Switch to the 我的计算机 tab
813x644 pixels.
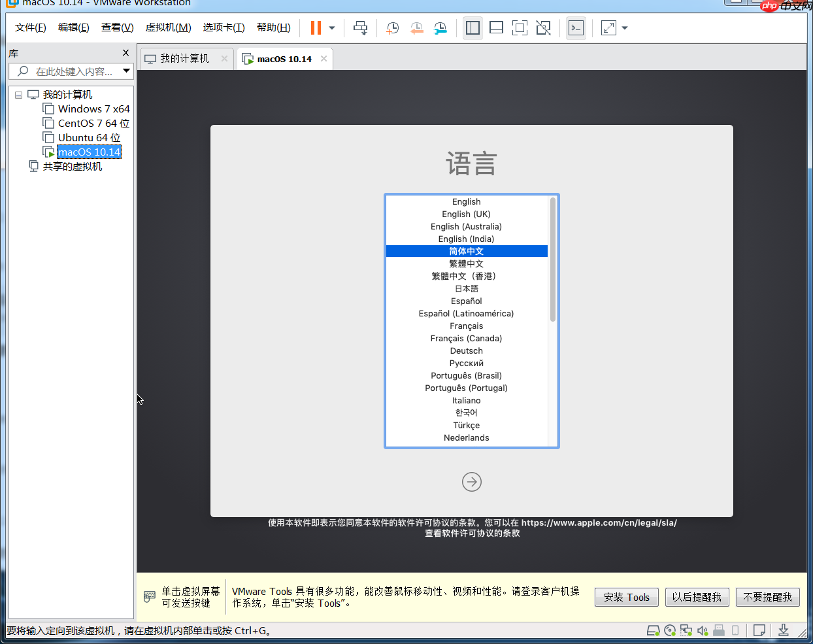pyautogui.click(x=186, y=58)
